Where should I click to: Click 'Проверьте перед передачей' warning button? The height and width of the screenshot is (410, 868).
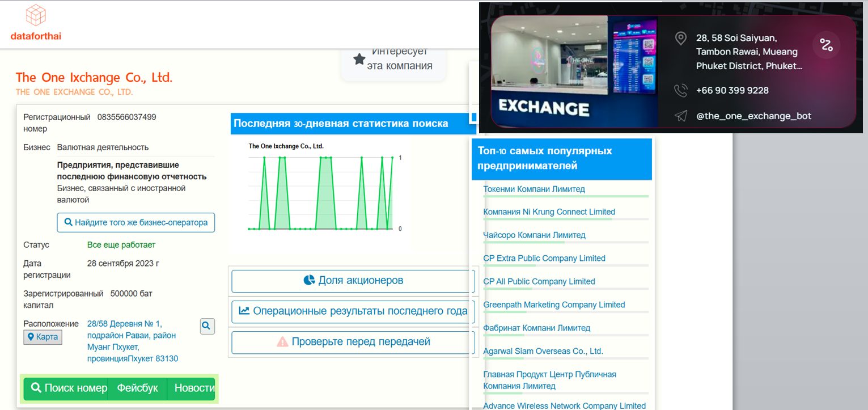click(353, 342)
